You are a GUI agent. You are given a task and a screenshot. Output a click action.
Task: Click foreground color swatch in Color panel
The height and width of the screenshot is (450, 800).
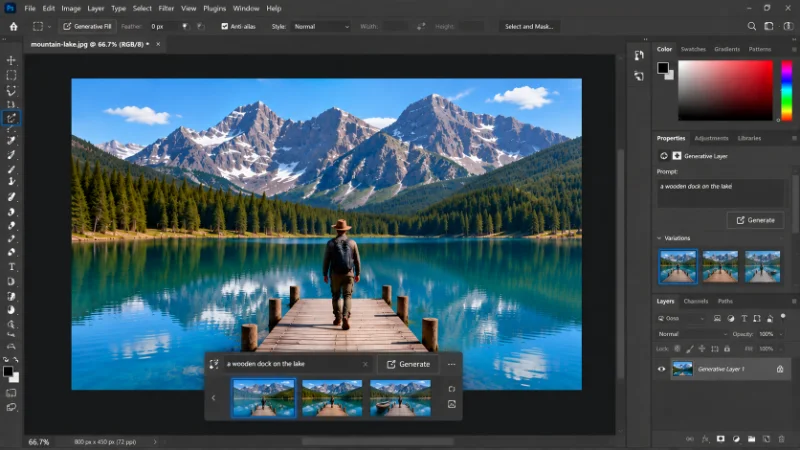[663, 67]
